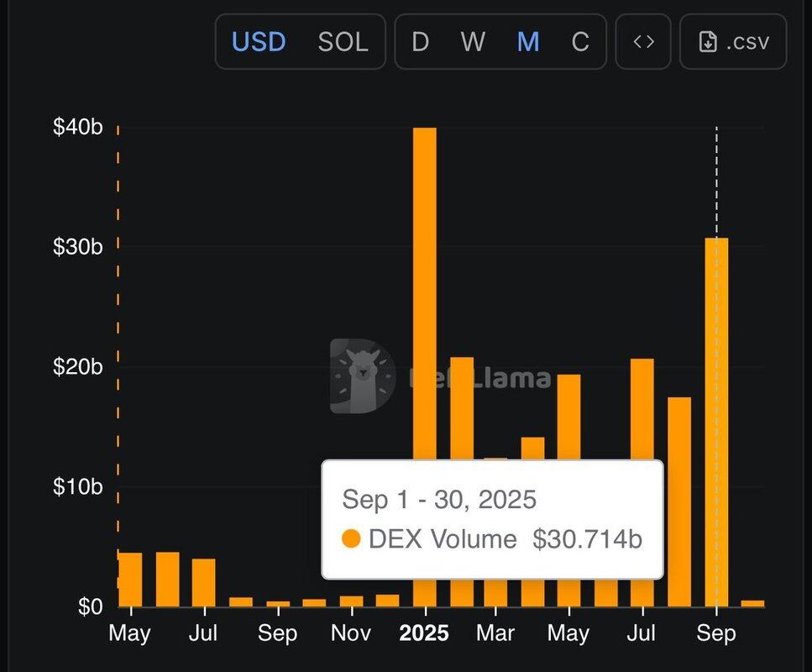The height and width of the screenshot is (672, 812).
Task: Switch denomination to SOL
Action: 343,42
